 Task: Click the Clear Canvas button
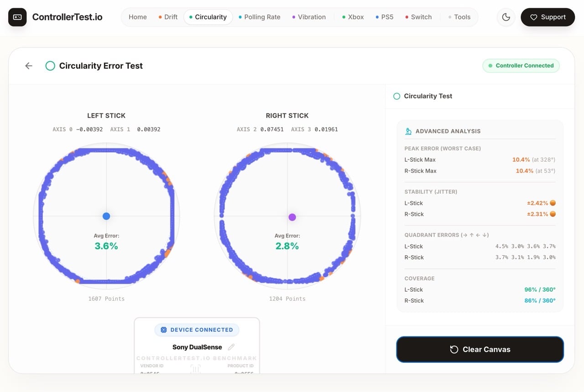[x=480, y=350]
